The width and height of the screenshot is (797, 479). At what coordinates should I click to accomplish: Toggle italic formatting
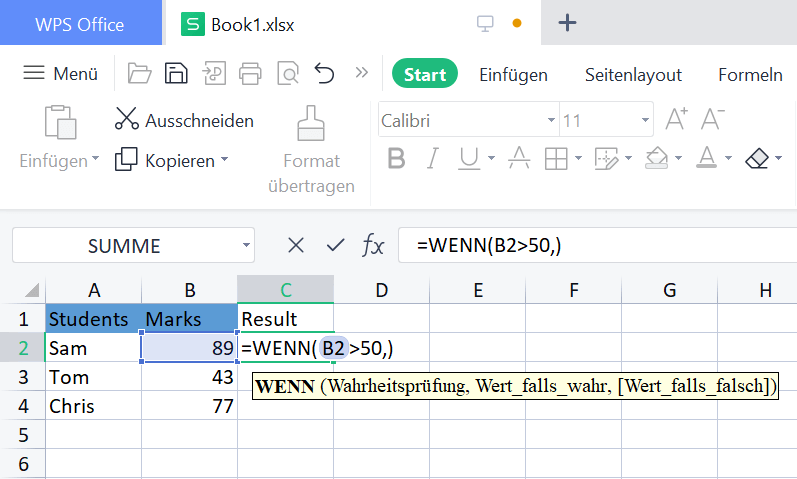[x=432, y=158]
